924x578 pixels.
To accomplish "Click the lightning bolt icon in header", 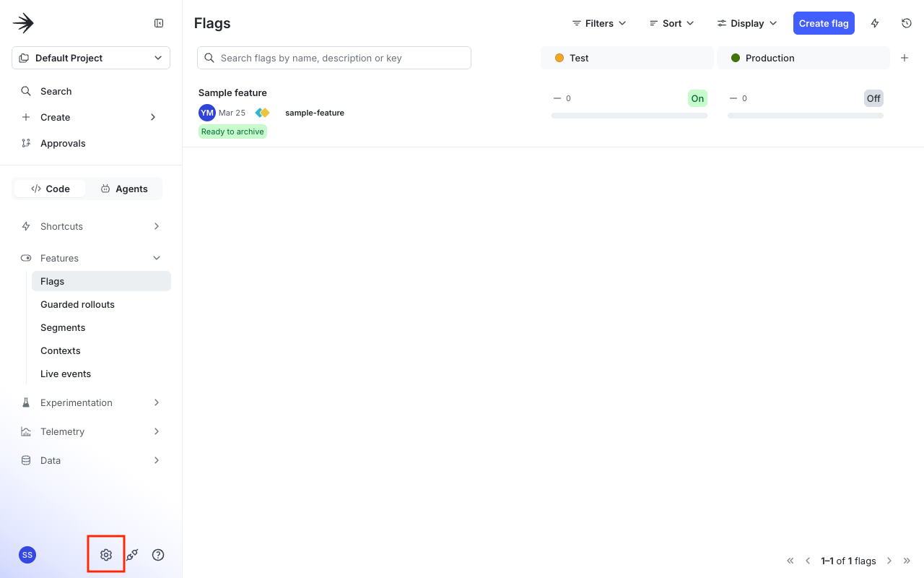I will (x=875, y=23).
